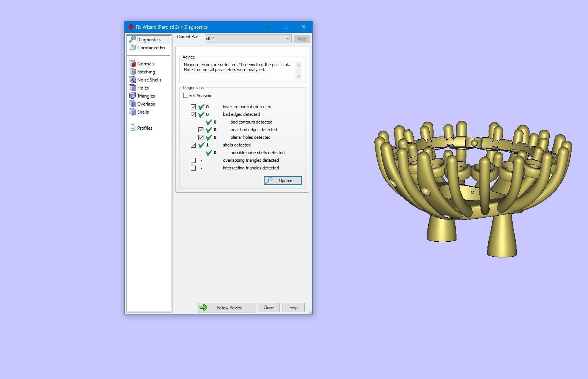Image resolution: width=588 pixels, height=379 pixels.
Task: Click green checkmark beside planar holes
Action: (209, 138)
